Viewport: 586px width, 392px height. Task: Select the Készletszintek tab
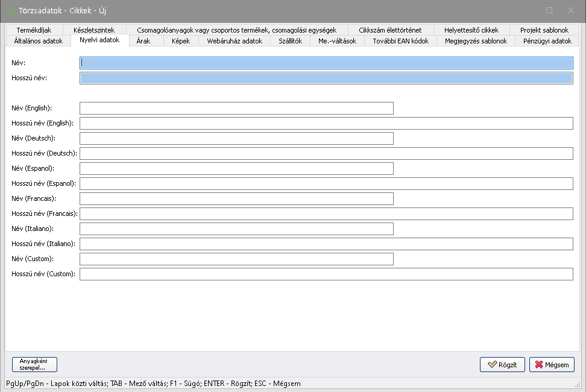tap(93, 30)
